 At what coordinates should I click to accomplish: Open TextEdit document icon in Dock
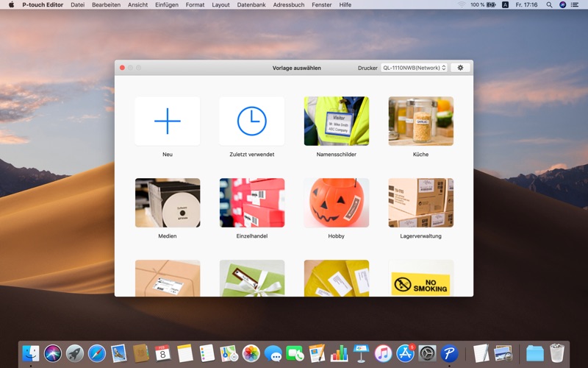[481, 353]
